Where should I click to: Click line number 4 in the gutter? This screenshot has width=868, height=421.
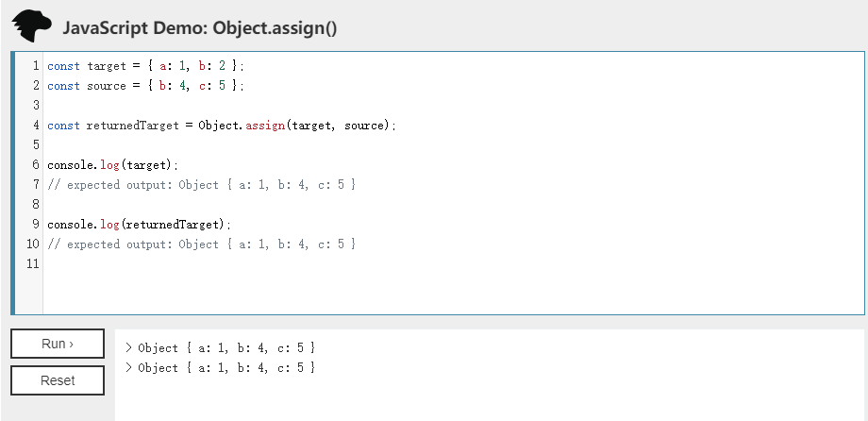[x=35, y=126]
